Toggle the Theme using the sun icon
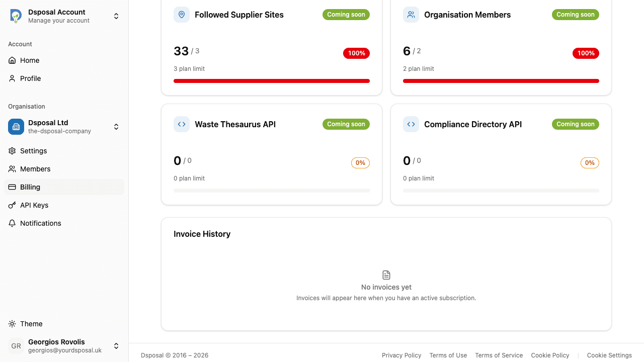The width and height of the screenshot is (644, 362). (12, 324)
